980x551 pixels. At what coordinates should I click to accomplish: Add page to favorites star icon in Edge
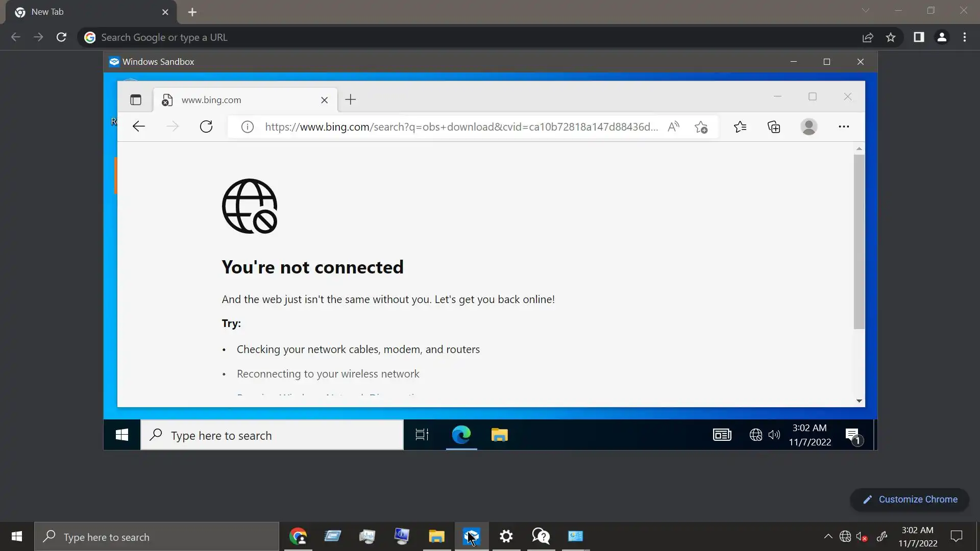click(x=701, y=127)
